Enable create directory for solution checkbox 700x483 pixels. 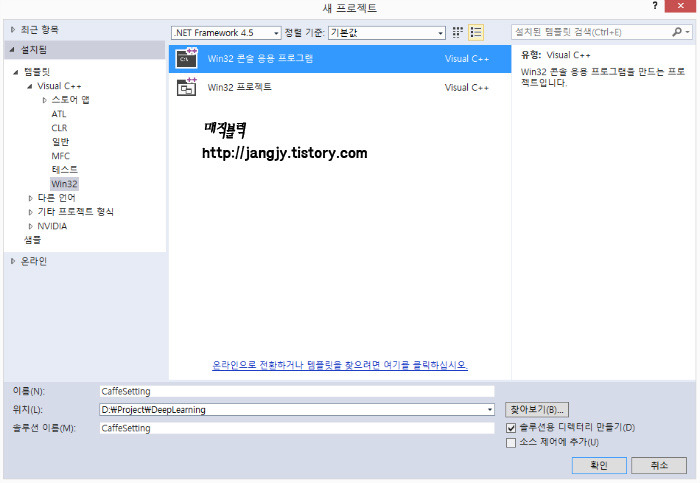511,428
